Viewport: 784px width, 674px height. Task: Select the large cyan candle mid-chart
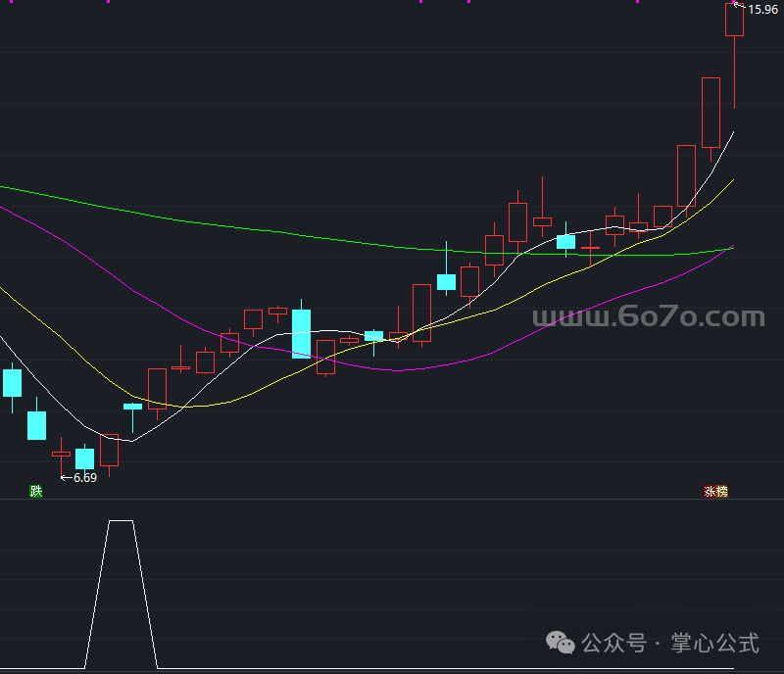point(301,333)
